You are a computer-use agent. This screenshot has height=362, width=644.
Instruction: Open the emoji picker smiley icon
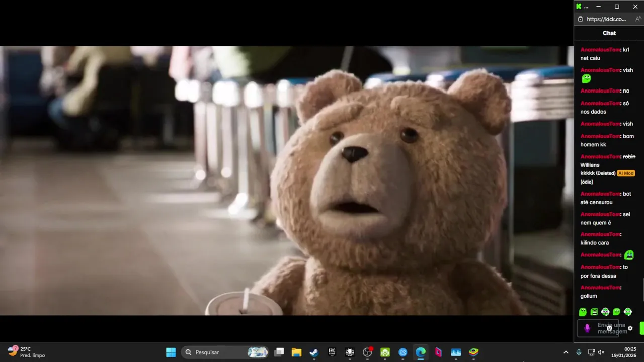click(609, 328)
